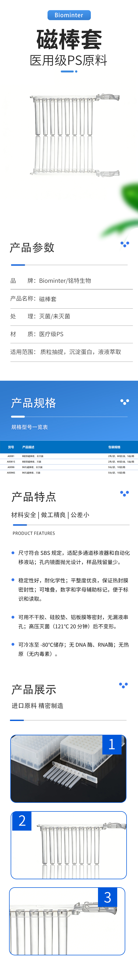
Task: Click the three-dot icon beside 产品展示
Action: 123,685
